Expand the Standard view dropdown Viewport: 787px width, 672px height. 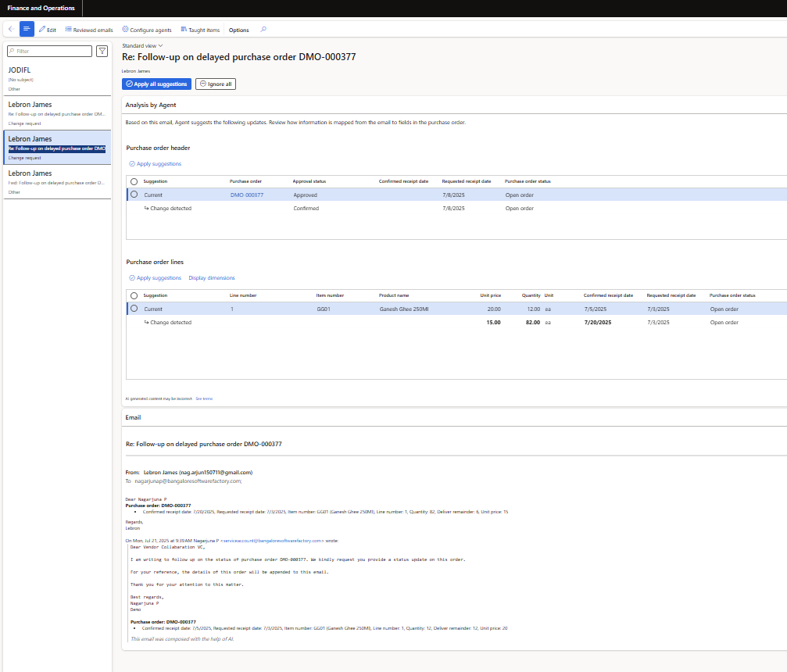coord(142,46)
